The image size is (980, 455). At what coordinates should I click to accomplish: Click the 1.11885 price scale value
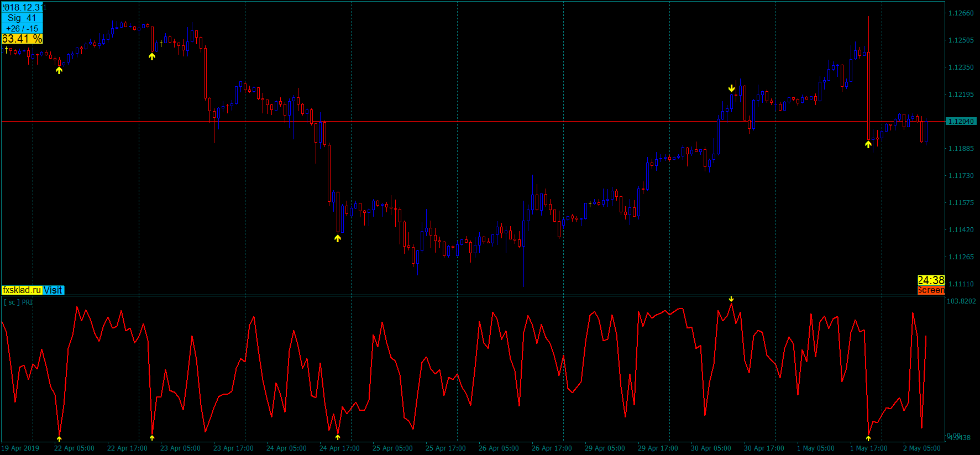[x=961, y=149]
